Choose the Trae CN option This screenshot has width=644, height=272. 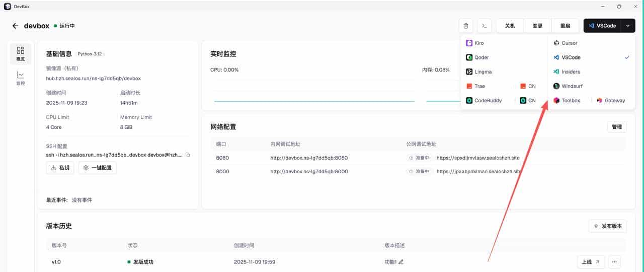pyautogui.click(x=529, y=86)
